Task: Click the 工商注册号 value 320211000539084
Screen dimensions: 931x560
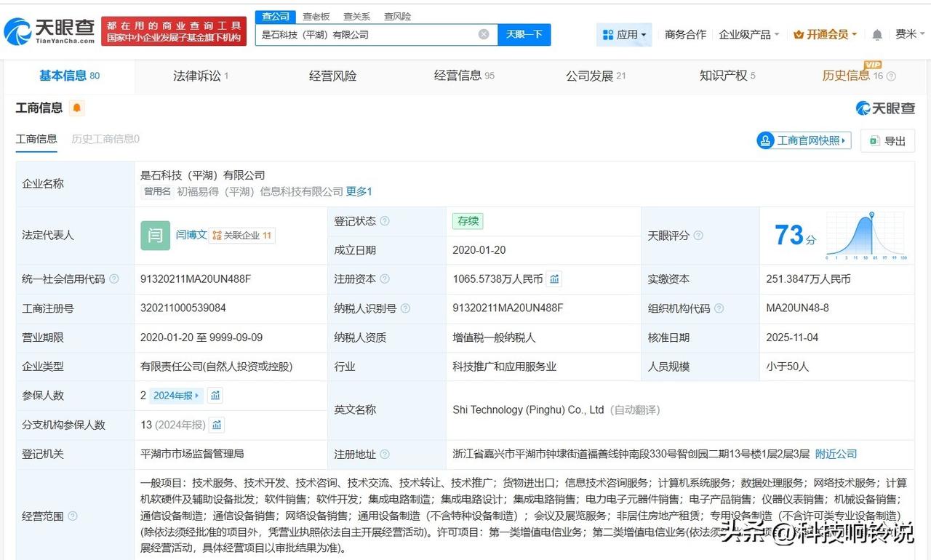Action: (183, 308)
